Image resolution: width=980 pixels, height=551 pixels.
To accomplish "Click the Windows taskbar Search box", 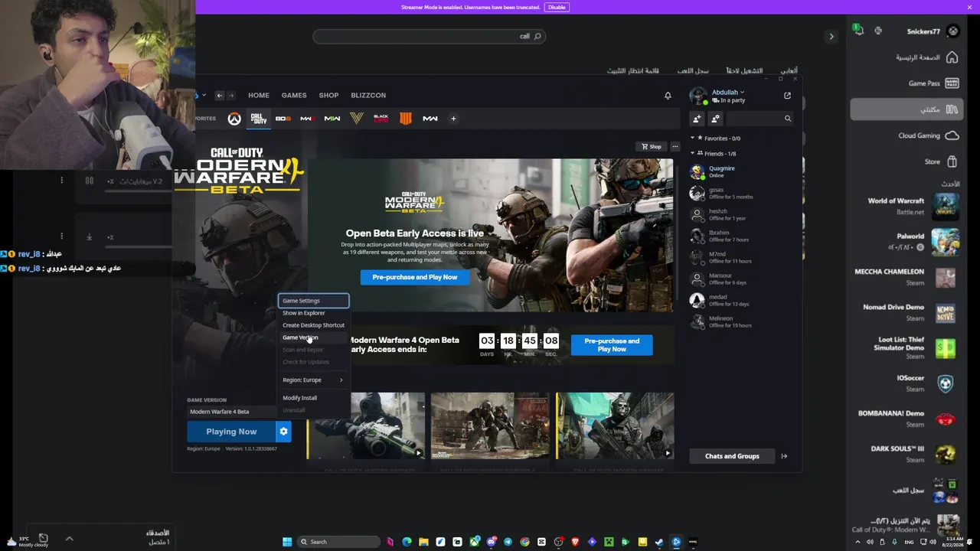I will (x=340, y=542).
